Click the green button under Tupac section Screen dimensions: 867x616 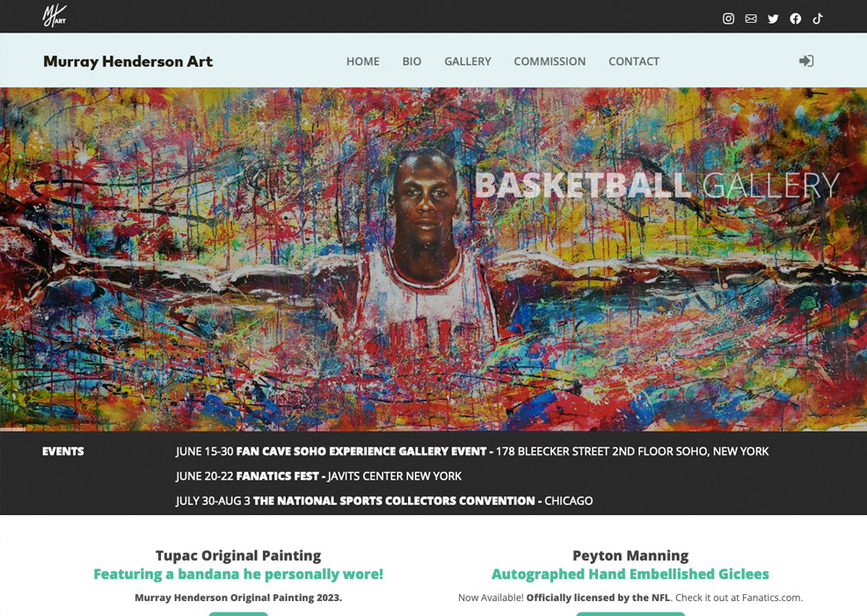click(238, 613)
